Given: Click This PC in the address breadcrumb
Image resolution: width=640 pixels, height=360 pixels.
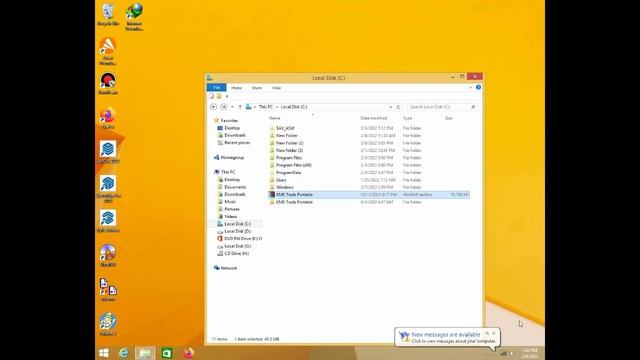Looking at the screenshot, I should pyautogui.click(x=266, y=107).
